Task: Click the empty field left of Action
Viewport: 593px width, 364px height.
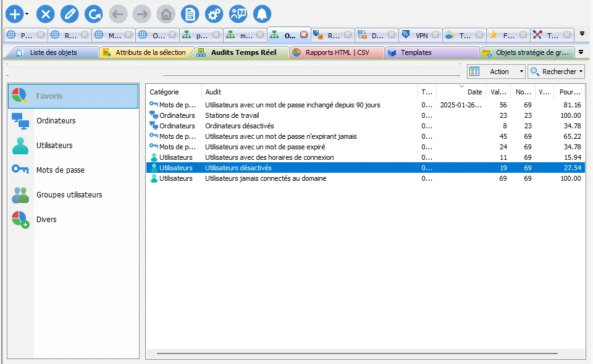Action: point(233,70)
